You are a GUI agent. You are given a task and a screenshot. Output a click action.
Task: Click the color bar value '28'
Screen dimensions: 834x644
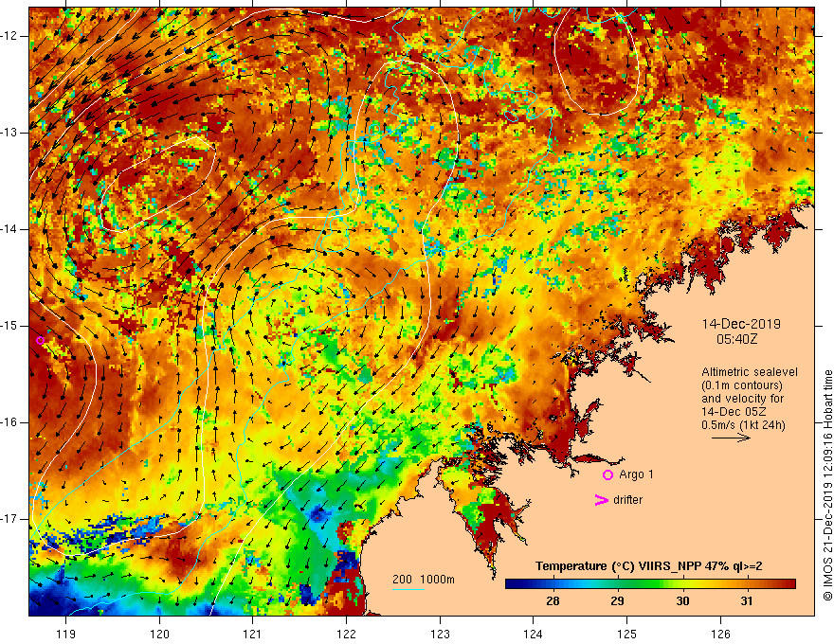tap(553, 601)
